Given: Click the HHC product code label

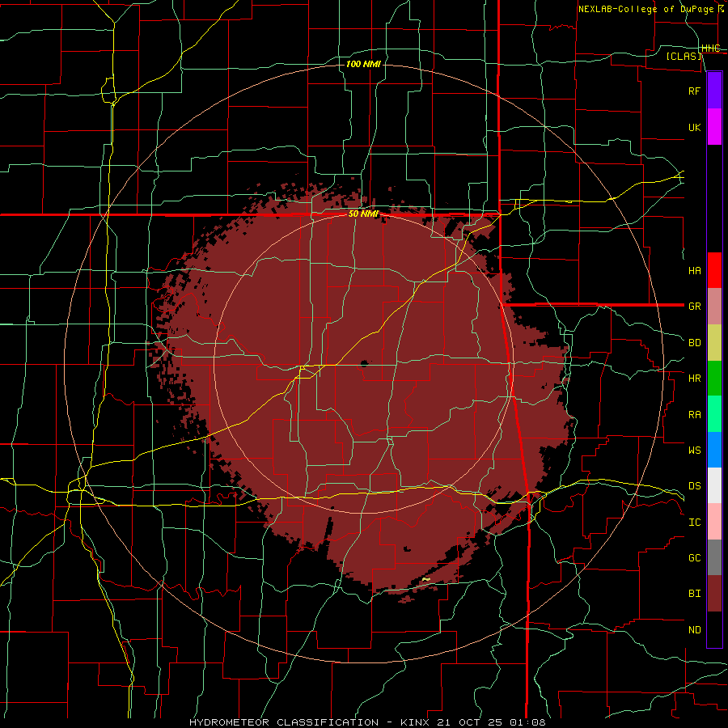Looking at the screenshot, I should 710,49.
